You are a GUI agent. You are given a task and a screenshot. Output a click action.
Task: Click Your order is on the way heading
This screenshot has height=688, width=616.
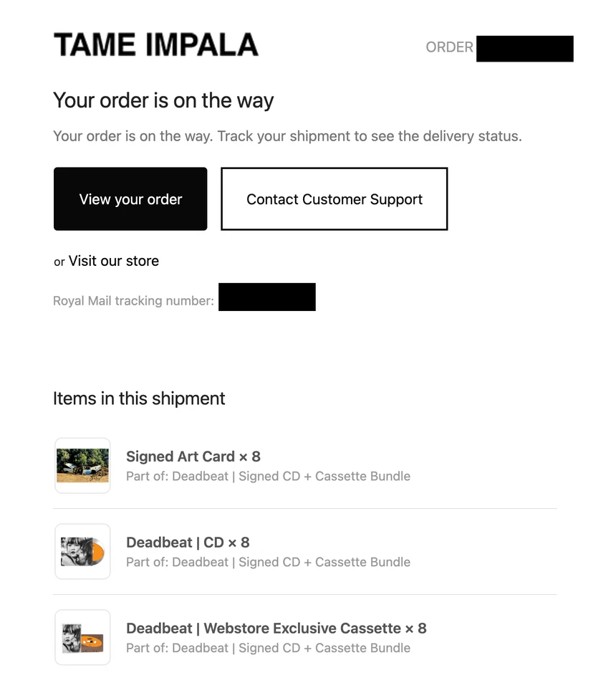click(163, 100)
